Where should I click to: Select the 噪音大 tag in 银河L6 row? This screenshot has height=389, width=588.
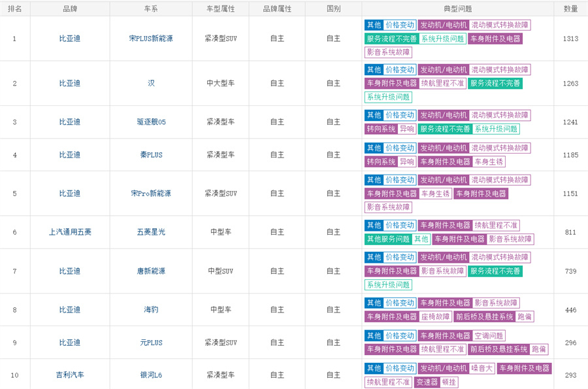click(482, 368)
